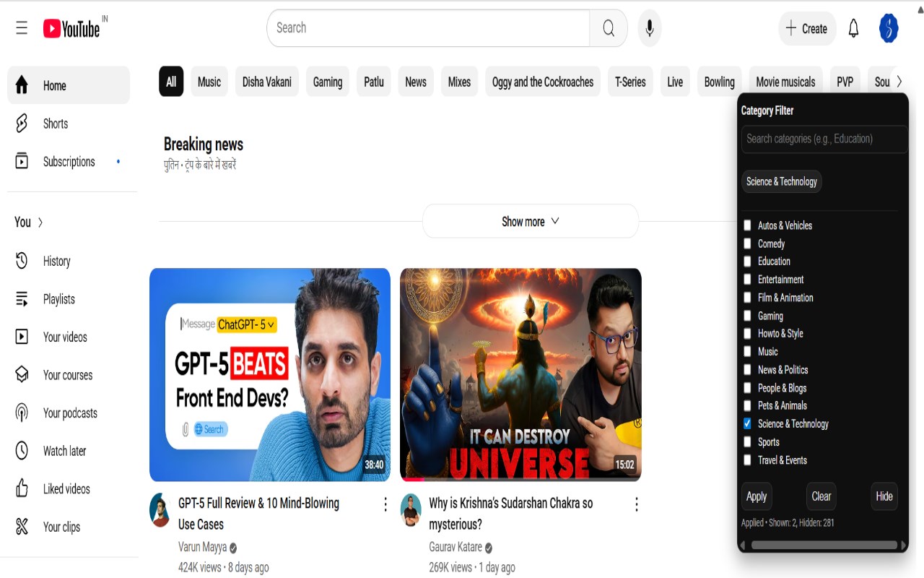
Task: Select the T-Series chip
Action: 630,82
